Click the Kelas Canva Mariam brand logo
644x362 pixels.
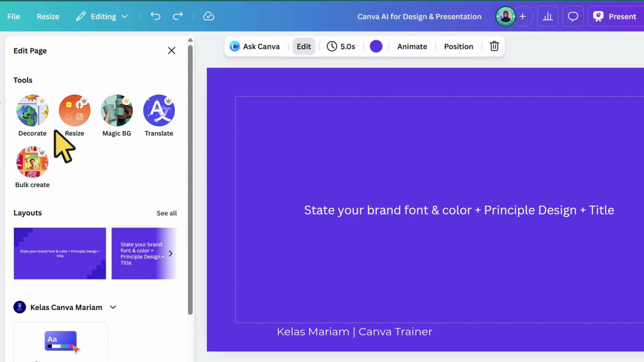(20, 307)
